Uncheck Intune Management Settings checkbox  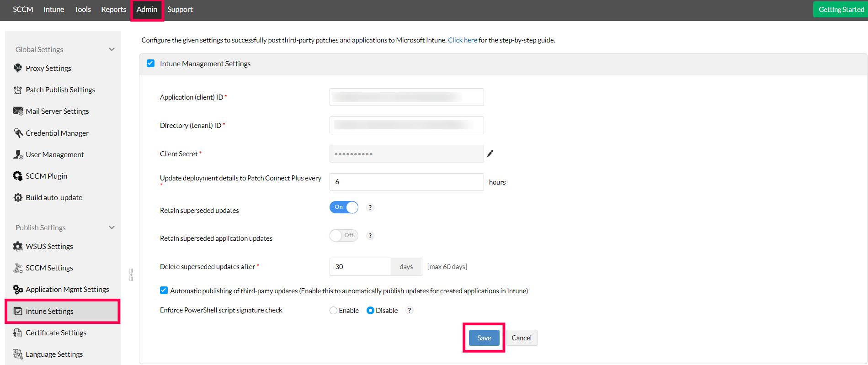(x=150, y=63)
